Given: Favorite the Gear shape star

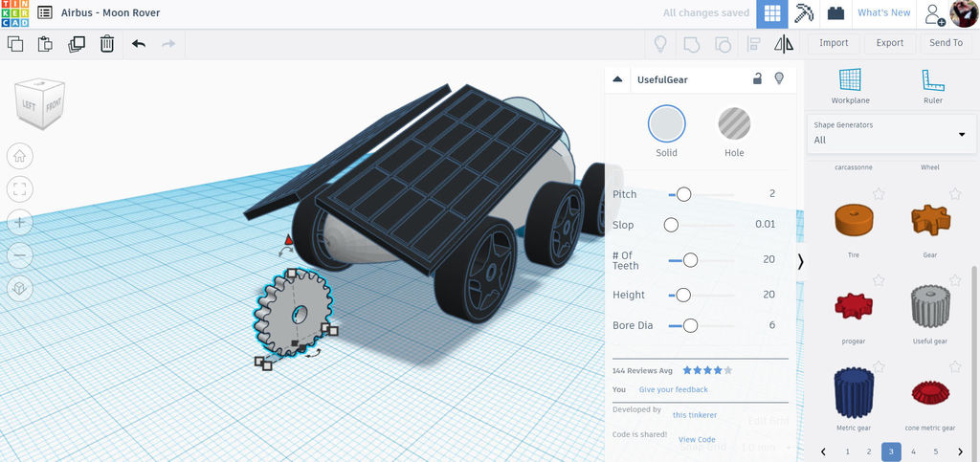Looking at the screenshot, I should point(955,194).
